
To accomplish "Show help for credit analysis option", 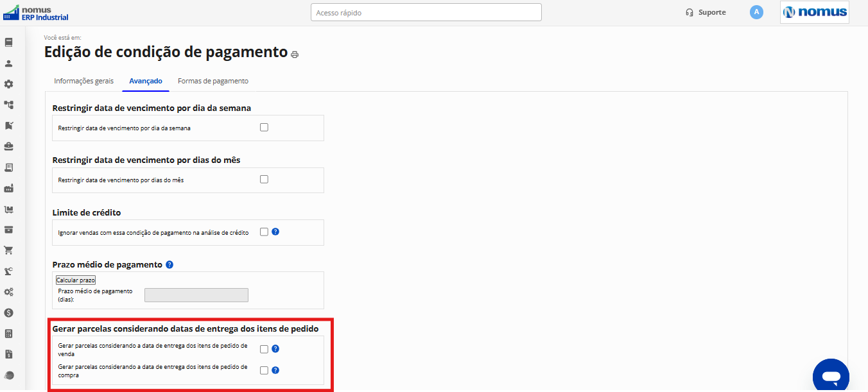I will (275, 232).
